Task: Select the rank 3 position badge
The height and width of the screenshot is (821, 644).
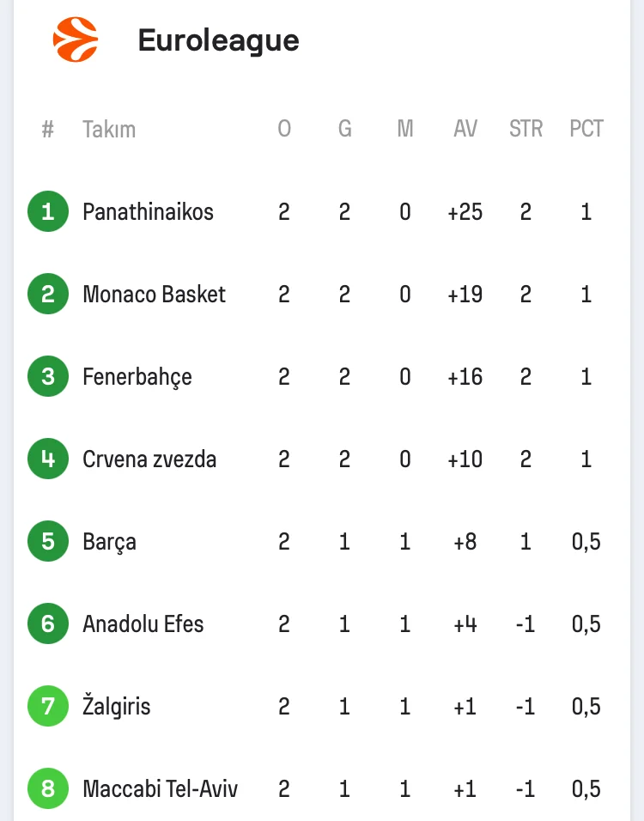Action: pyautogui.click(x=48, y=377)
